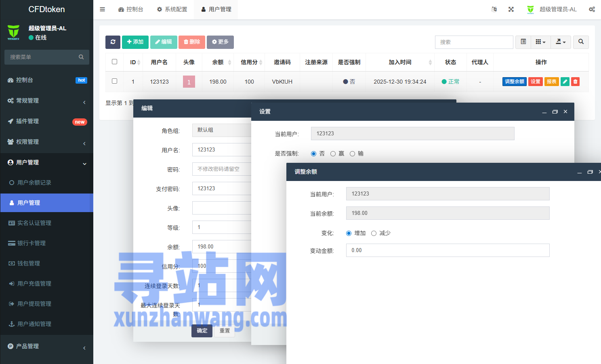Viewport: 601px width, 364px height.
Task: Open the column visibility dropdown
Action: point(540,42)
